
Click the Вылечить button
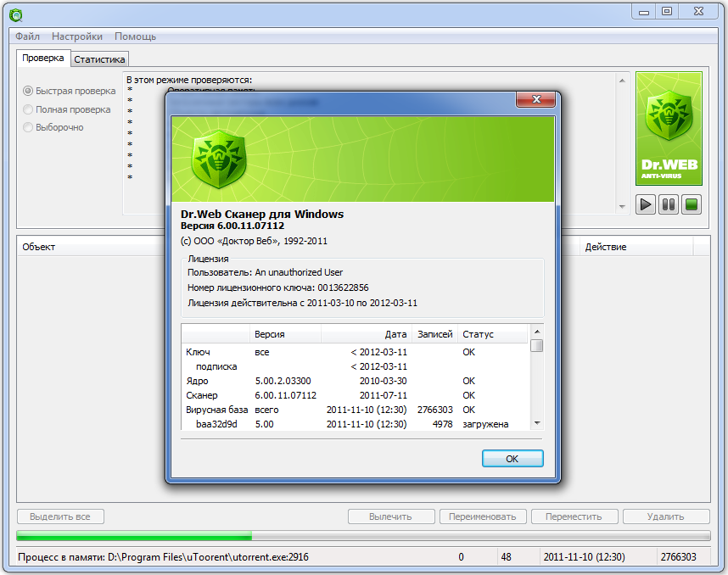pos(391,516)
